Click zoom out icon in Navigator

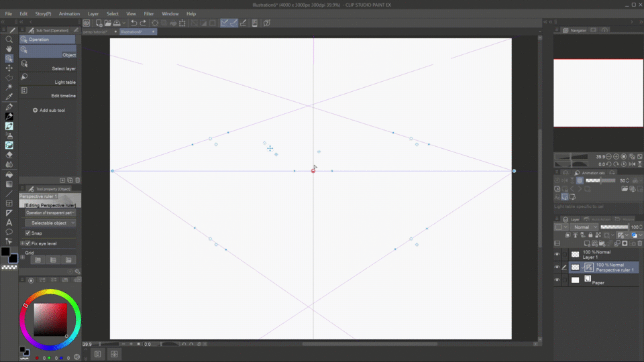coord(608,156)
